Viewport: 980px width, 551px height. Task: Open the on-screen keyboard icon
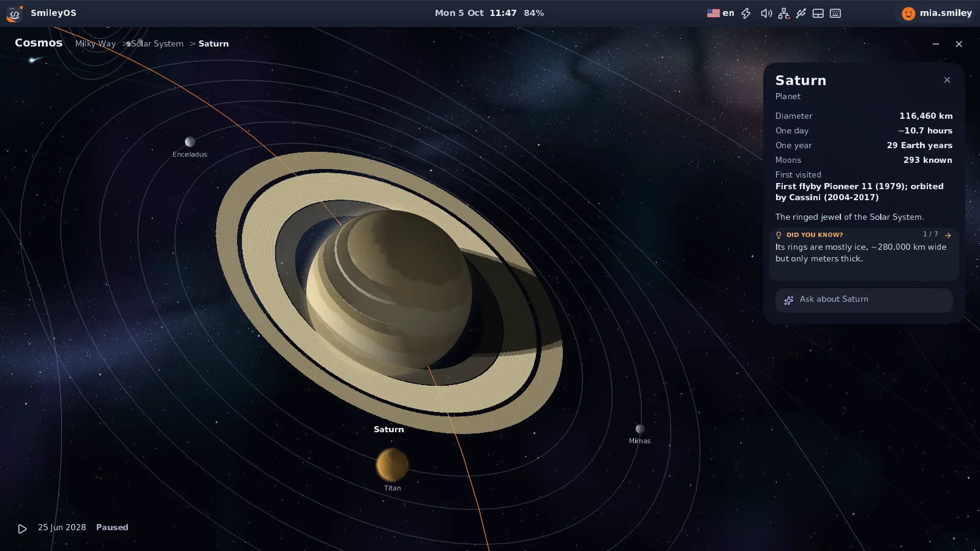tap(835, 13)
